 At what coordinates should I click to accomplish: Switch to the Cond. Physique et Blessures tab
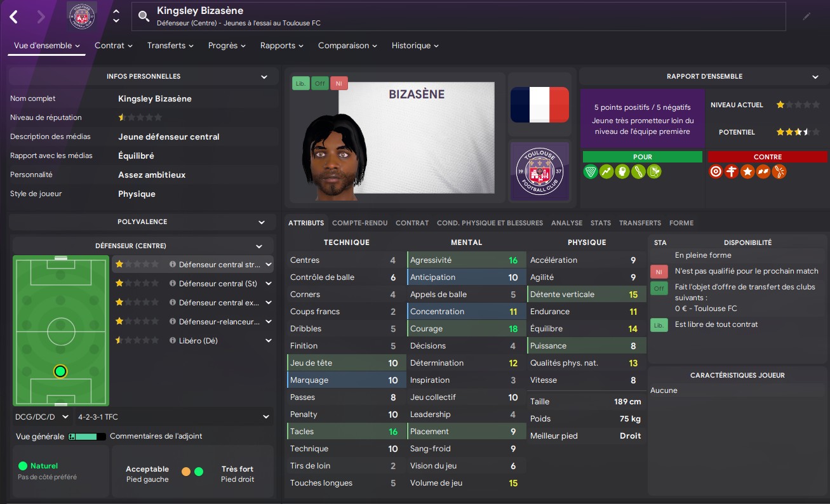tap(490, 223)
